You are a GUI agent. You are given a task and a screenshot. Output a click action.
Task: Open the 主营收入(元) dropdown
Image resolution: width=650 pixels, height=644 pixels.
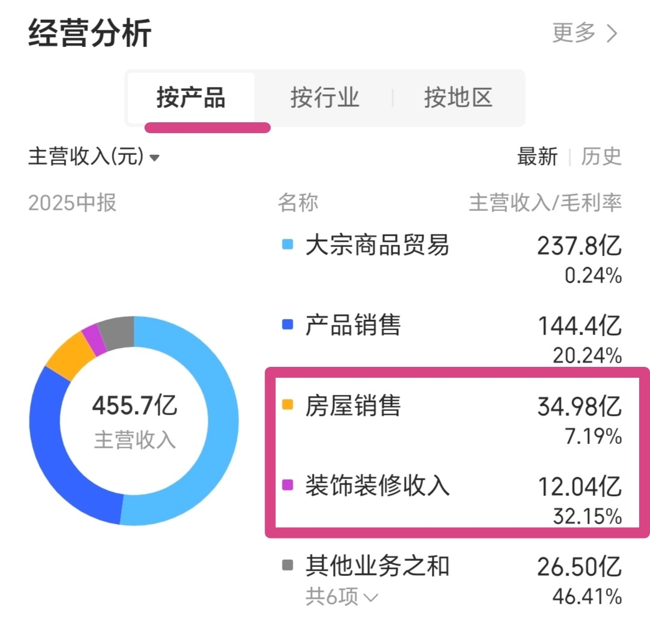(x=94, y=157)
